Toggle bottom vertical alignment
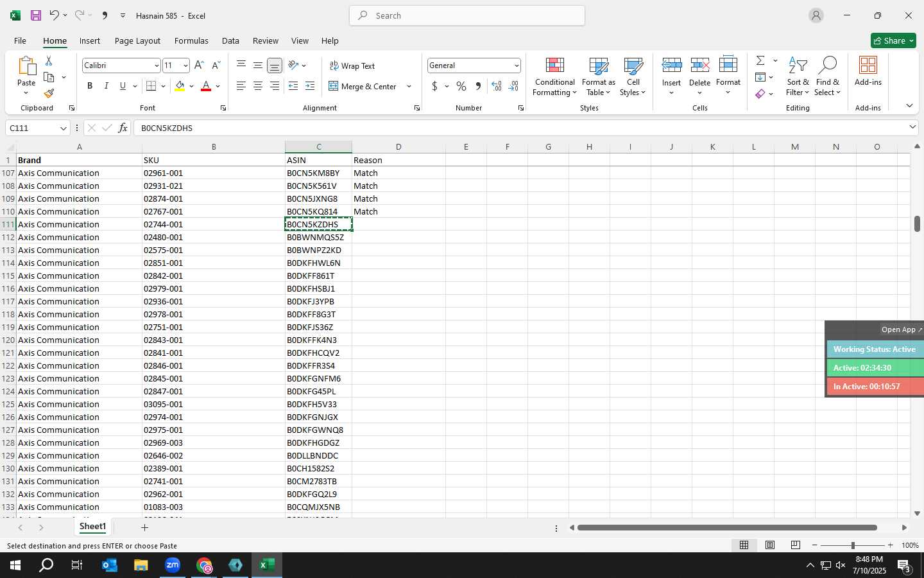The image size is (924, 578). click(274, 66)
